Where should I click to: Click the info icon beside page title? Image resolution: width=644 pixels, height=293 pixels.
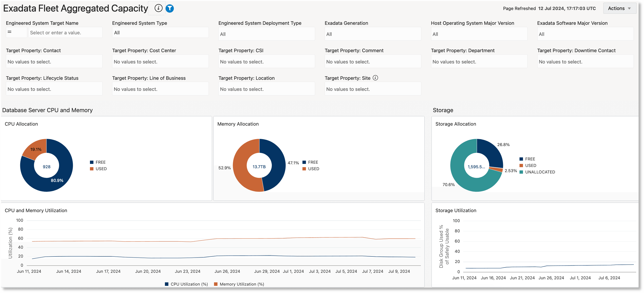(158, 8)
